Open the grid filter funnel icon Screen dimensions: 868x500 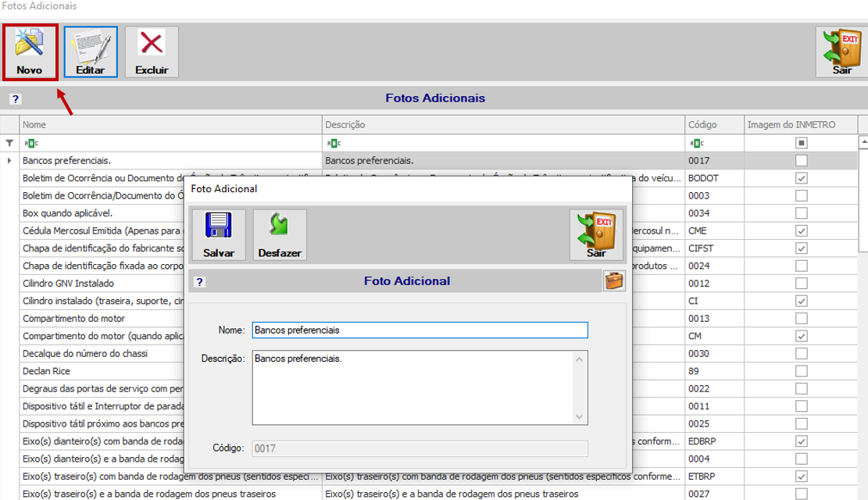click(x=9, y=143)
